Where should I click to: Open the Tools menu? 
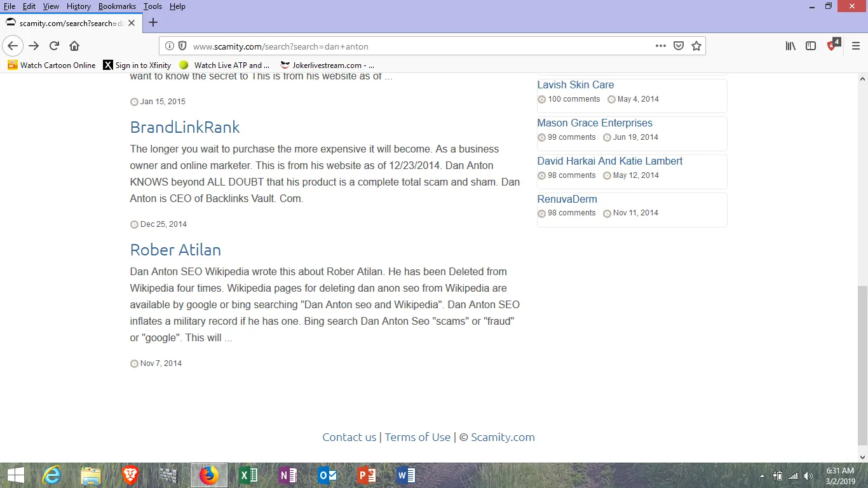pyautogui.click(x=153, y=6)
